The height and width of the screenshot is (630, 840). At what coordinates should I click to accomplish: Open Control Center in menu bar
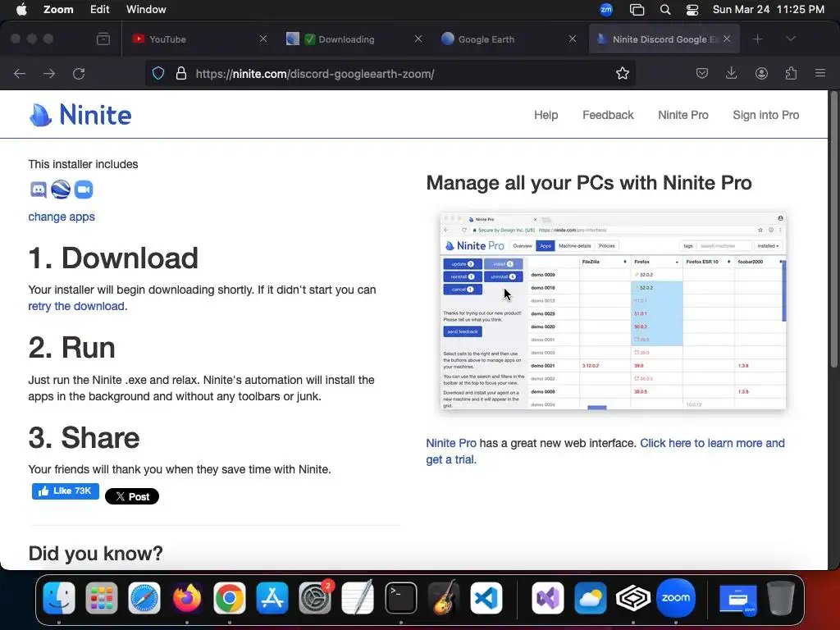coord(692,10)
